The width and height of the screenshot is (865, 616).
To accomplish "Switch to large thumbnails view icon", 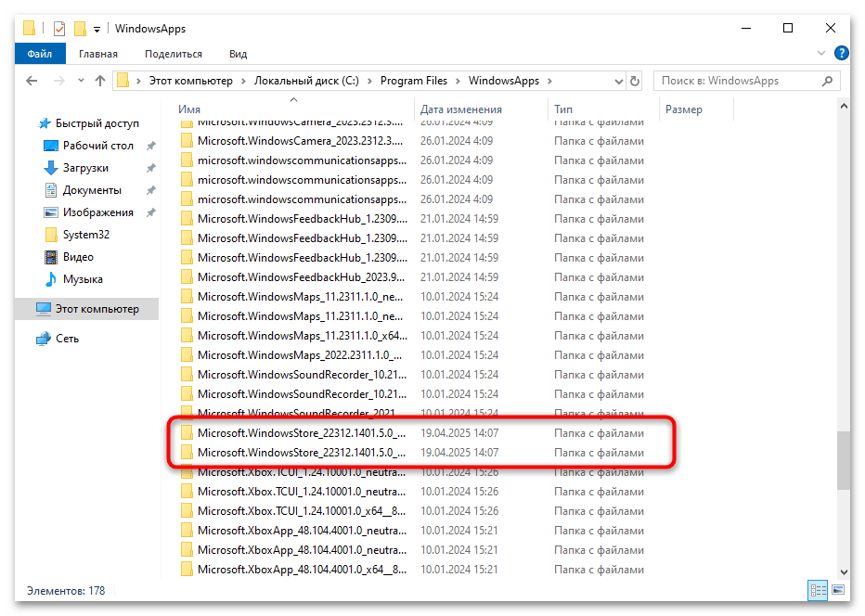I will click(838, 590).
